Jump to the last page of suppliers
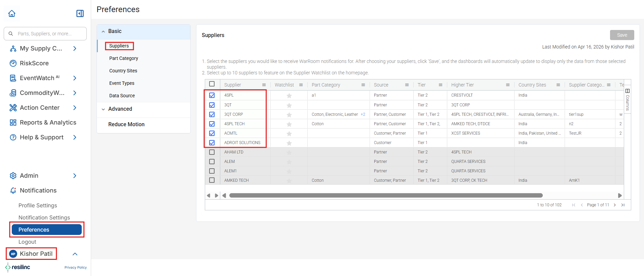This screenshot has width=644, height=276. pos(623,205)
